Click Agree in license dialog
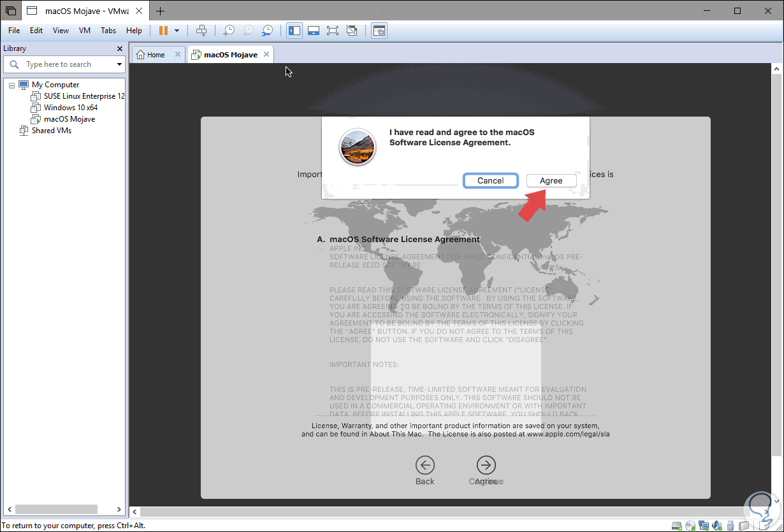Image resolution: width=784 pixels, height=532 pixels. pos(551,181)
